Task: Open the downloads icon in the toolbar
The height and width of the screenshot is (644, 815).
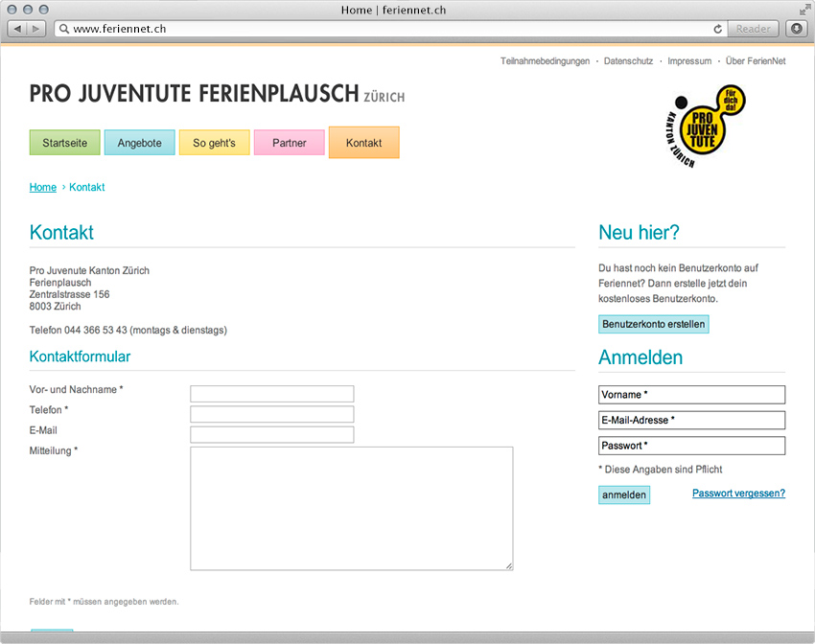Action: [796, 29]
